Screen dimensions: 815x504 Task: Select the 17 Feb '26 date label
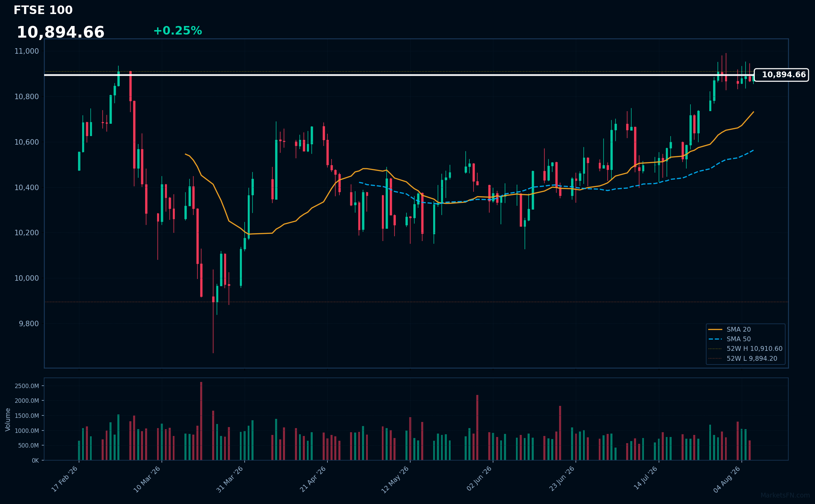[x=65, y=479]
